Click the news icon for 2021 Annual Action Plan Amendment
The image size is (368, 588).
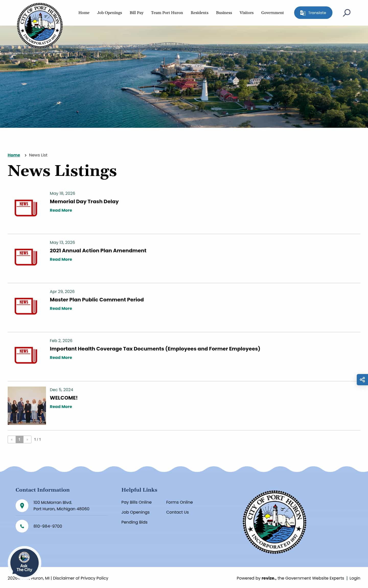coord(26,257)
